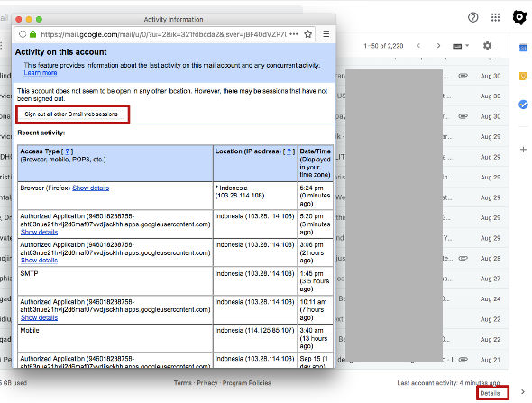Image resolution: width=532 pixels, height=403 pixels.
Task: Get add-ons with plus icon
Action: pos(523,150)
